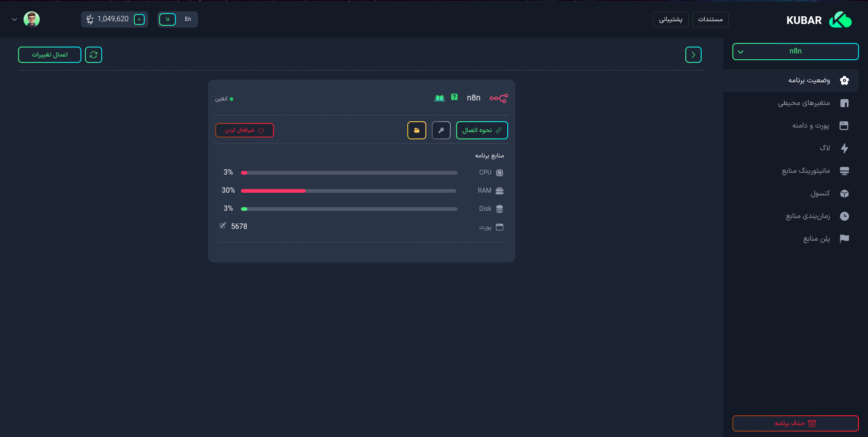The image size is (868, 437).
Task: Click the RAM memory icon
Action: [500, 191]
